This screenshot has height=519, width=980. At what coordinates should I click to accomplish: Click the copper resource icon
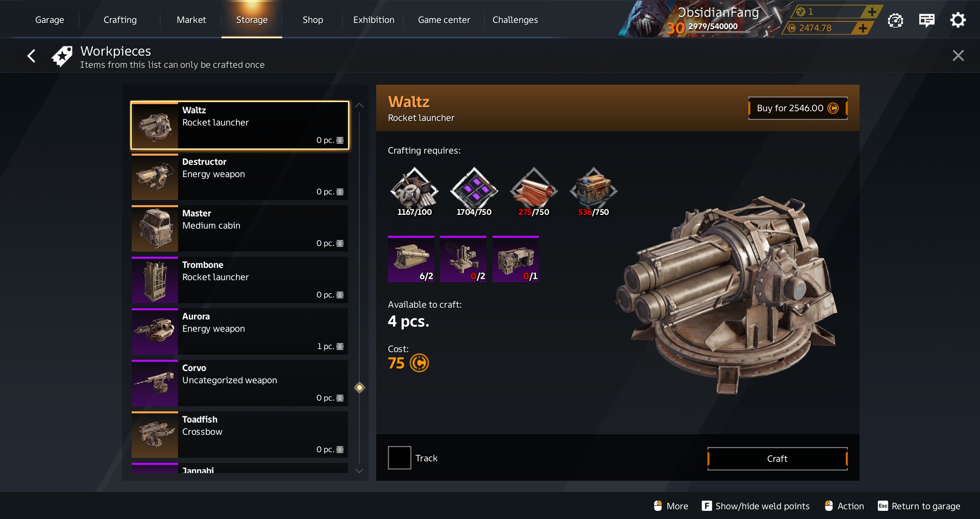pyautogui.click(x=533, y=188)
